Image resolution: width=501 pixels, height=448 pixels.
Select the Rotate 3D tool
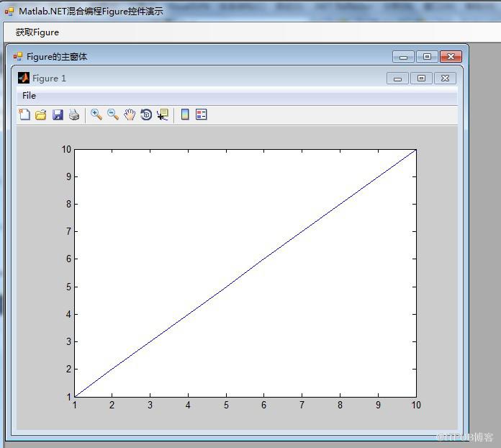(x=146, y=115)
